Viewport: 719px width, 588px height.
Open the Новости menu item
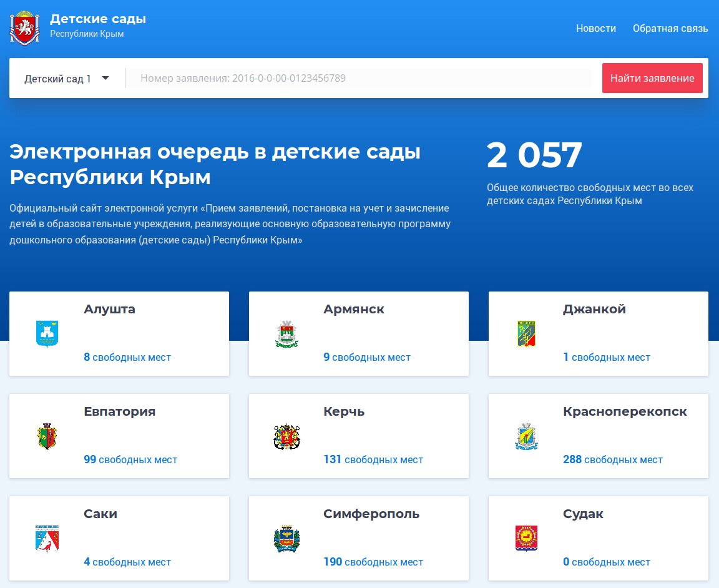[595, 28]
